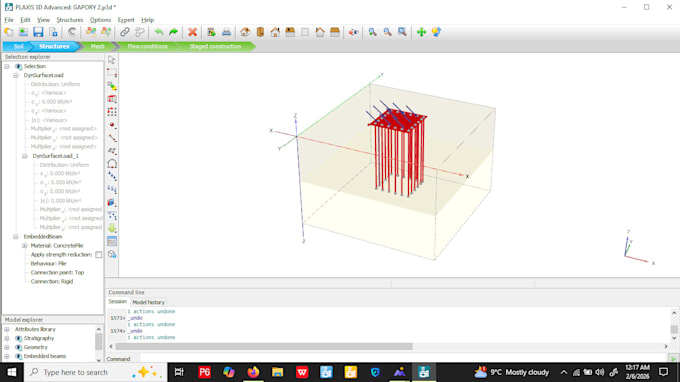Open the File menu
680x382 pixels.
9,20
